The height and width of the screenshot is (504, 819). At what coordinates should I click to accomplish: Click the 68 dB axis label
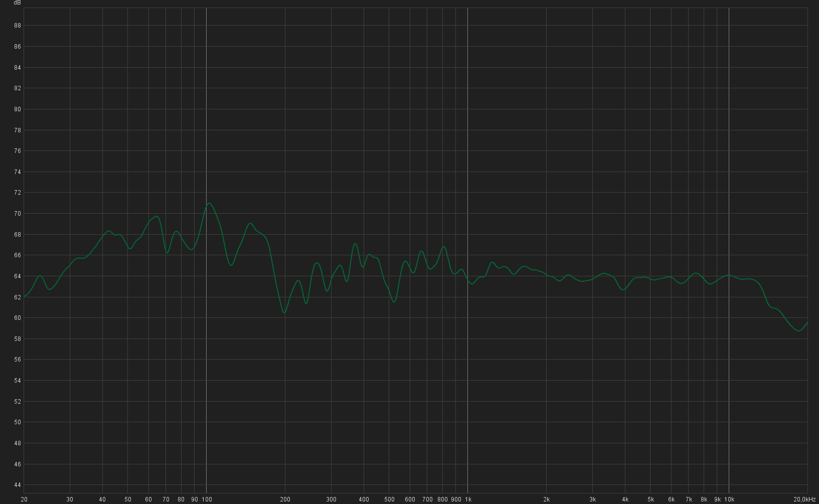tap(18, 235)
